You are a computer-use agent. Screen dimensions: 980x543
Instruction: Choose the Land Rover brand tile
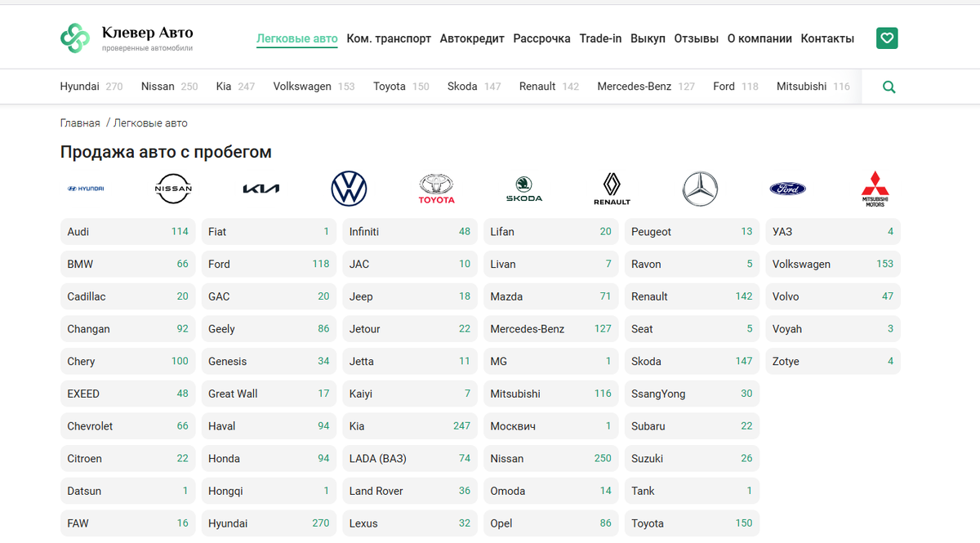[410, 491]
